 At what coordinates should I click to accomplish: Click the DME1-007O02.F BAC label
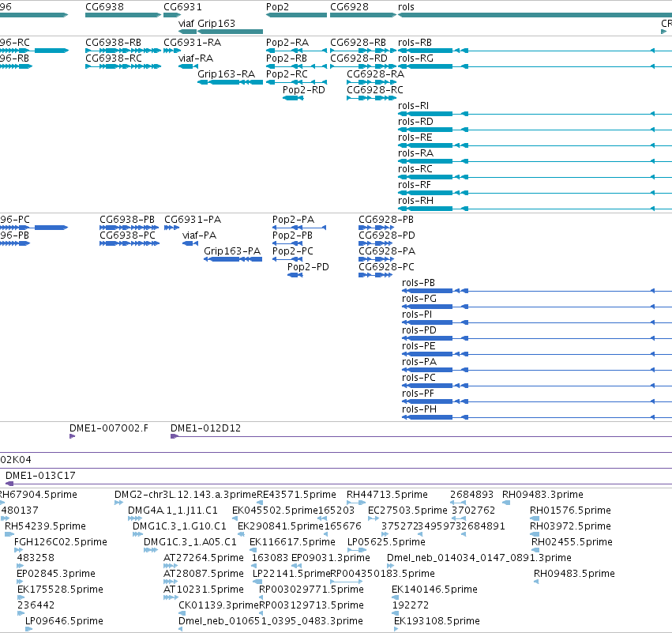coord(109,428)
